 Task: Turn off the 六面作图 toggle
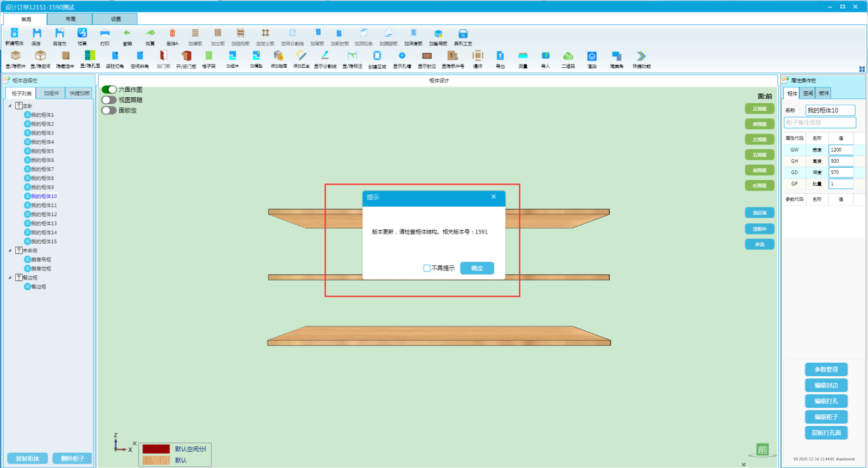pyautogui.click(x=109, y=90)
